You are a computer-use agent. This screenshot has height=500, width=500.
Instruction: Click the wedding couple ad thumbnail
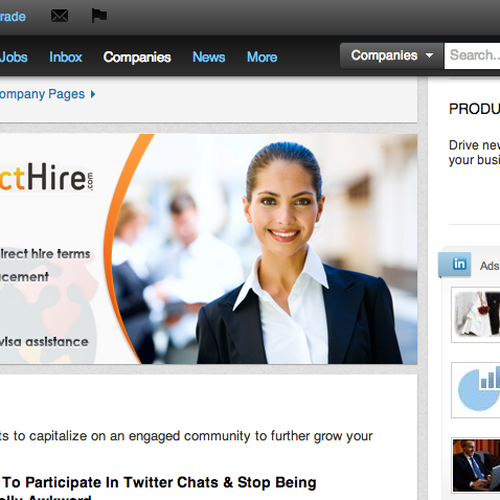477,315
